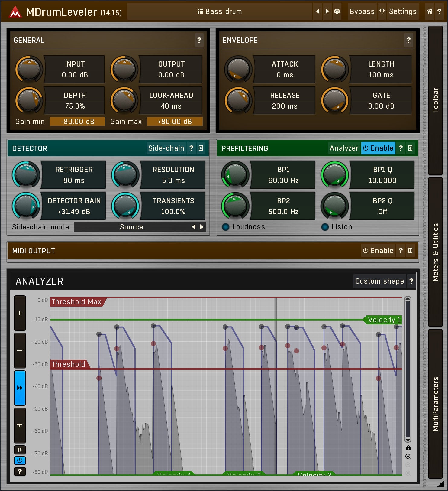
Task: Disable the Prefiltering Enable toggle
Action: (378, 148)
